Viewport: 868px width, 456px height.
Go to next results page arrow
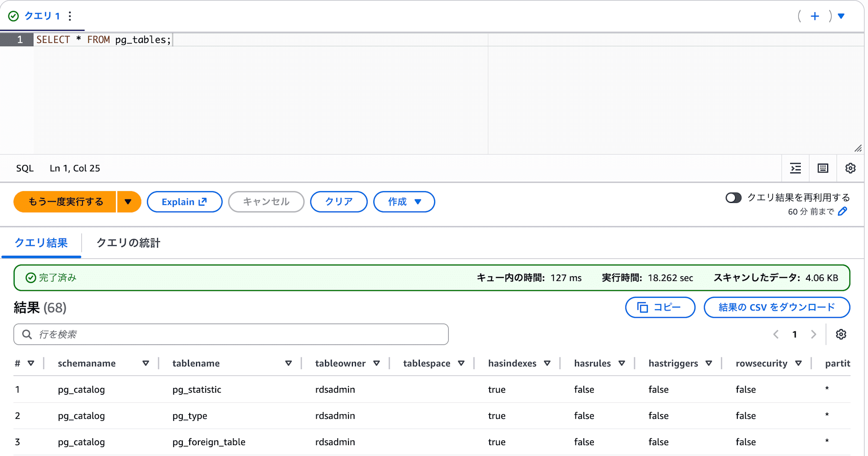tap(813, 334)
